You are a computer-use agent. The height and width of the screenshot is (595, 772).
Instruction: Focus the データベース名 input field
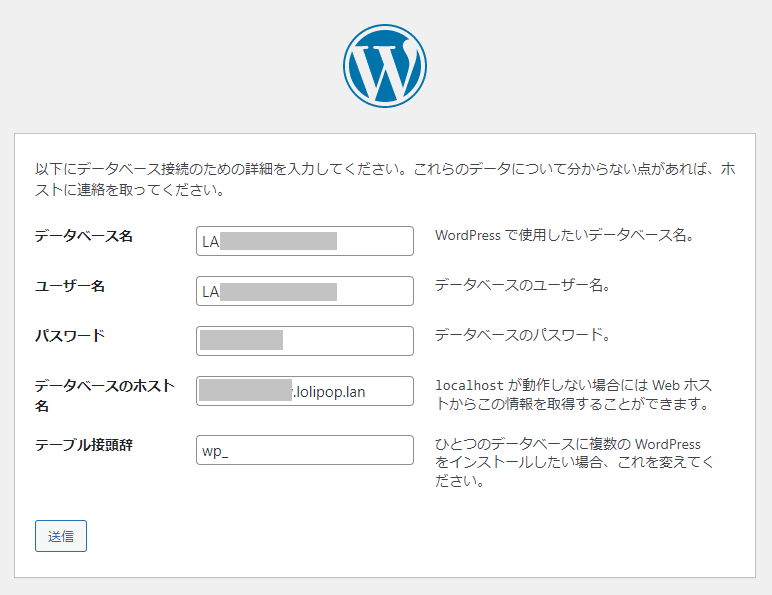click(305, 241)
